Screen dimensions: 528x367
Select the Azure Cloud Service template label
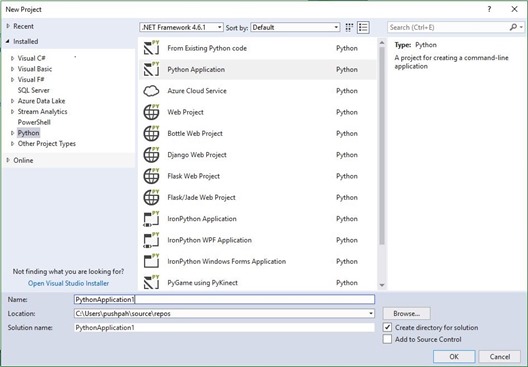tap(197, 91)
